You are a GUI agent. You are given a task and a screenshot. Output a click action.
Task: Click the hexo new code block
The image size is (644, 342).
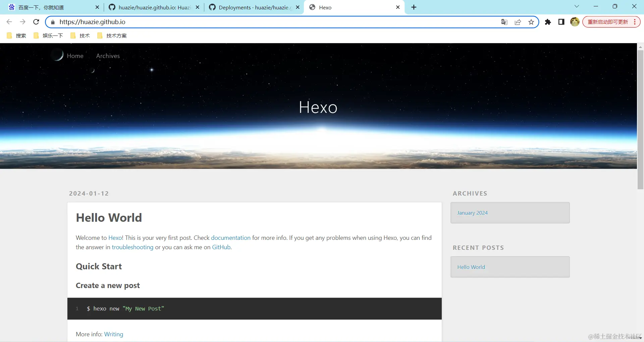[255, 309]
